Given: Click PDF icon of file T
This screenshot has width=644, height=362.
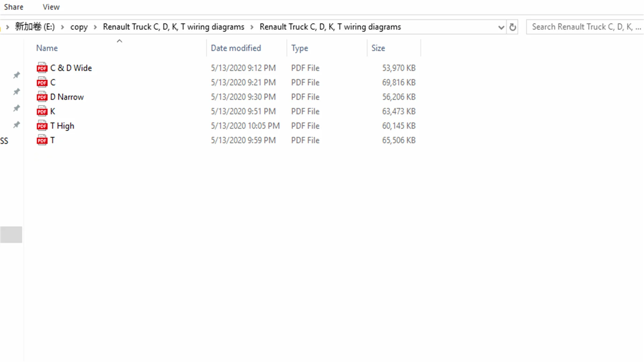Looking at the screenshot, I should [42, 140].
